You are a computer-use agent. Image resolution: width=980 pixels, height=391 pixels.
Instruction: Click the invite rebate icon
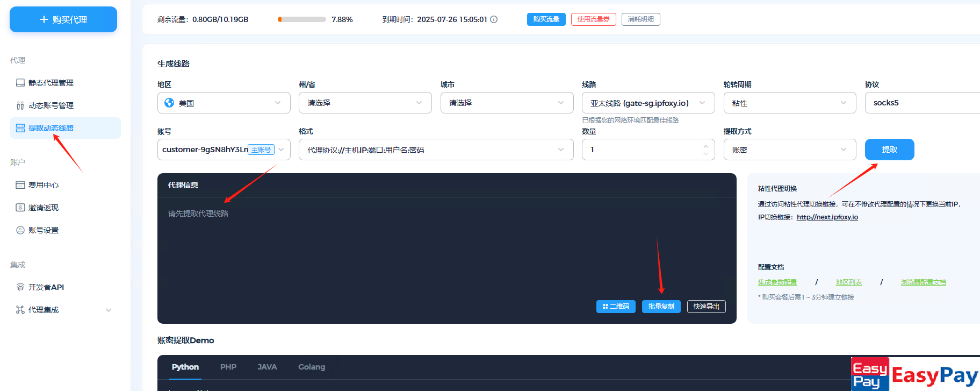coord(20,208)
